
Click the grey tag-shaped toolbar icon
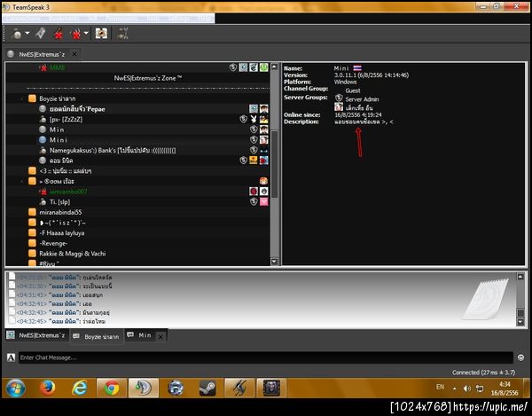[41, 33]
